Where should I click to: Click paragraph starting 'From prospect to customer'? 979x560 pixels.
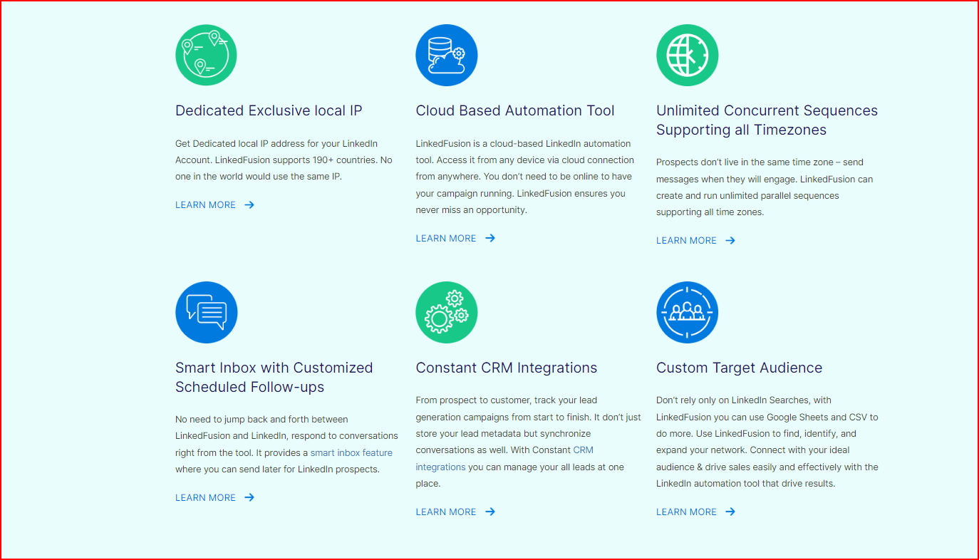(529, 442)
